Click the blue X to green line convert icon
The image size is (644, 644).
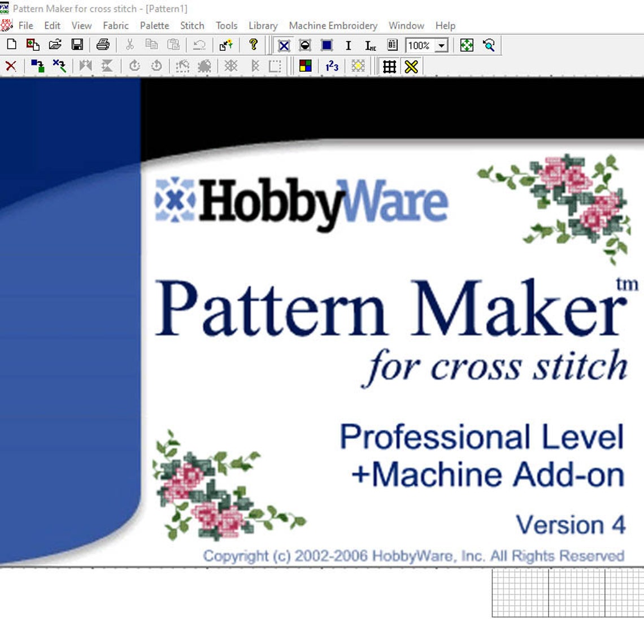[x=59, y=66]
